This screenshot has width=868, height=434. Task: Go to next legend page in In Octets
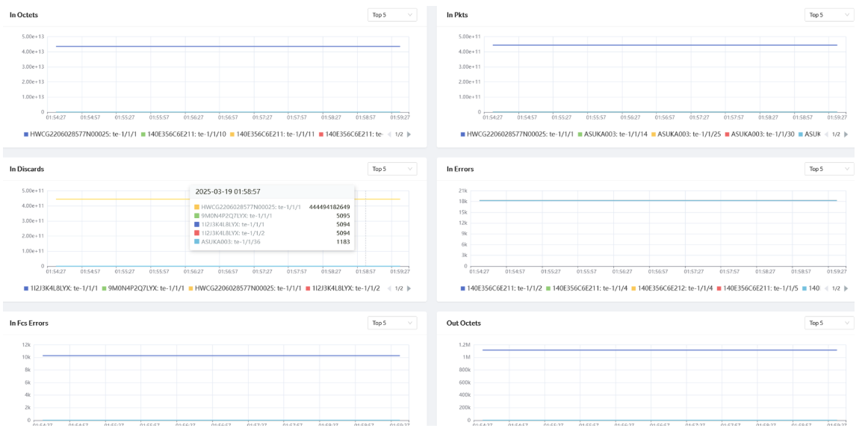tap(409, 134)
